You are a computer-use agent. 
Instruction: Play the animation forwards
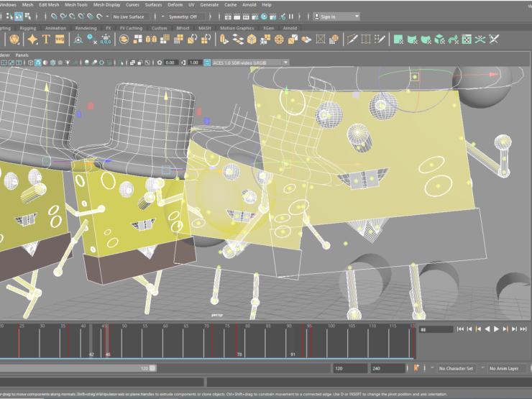click(x=496, y=329)
